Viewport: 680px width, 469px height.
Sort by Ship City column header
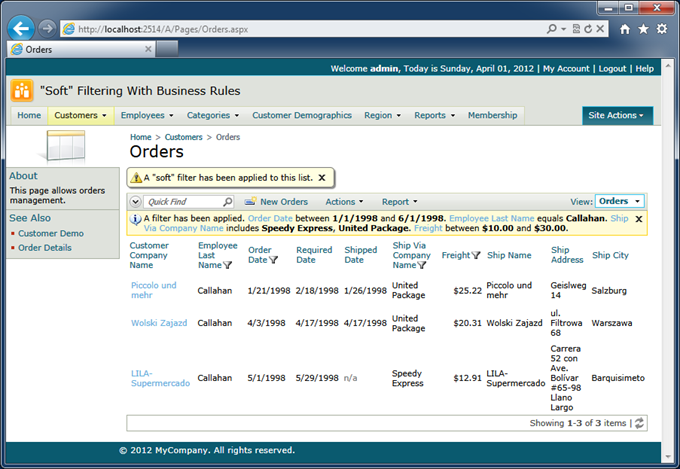tap(610, 255)
